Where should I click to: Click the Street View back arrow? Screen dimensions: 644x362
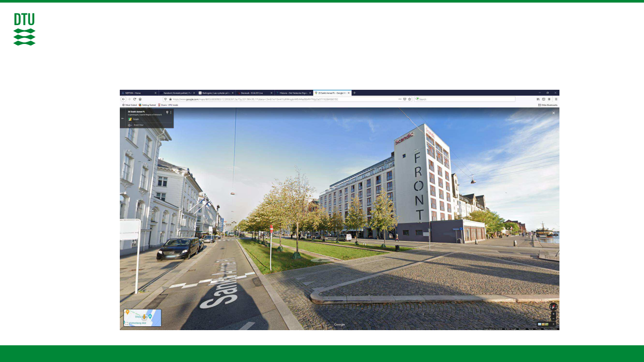point(123,118)
